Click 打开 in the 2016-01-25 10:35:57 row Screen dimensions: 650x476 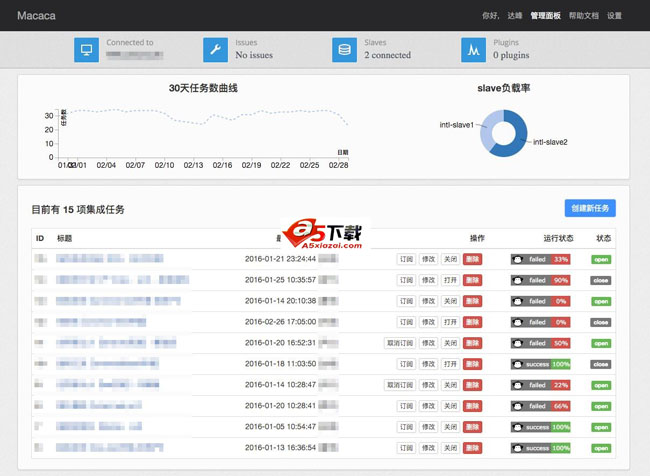point(450,281)
